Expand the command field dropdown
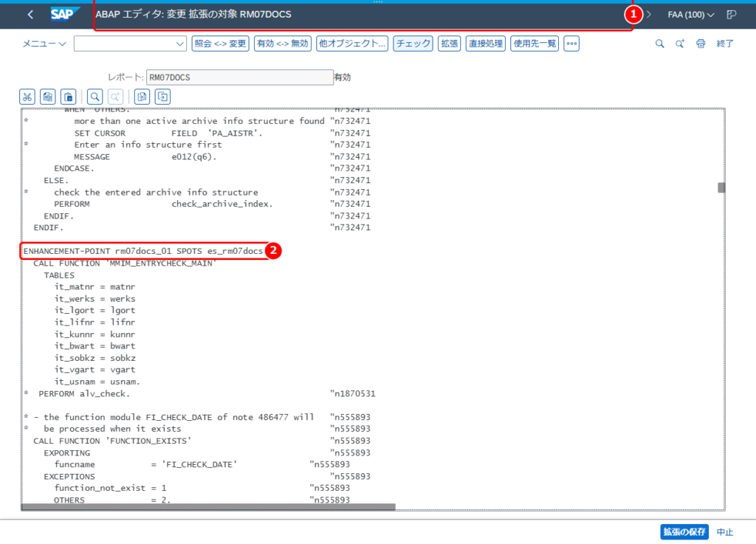This screenshot has width=756, height=544. [x=180, y=44]
